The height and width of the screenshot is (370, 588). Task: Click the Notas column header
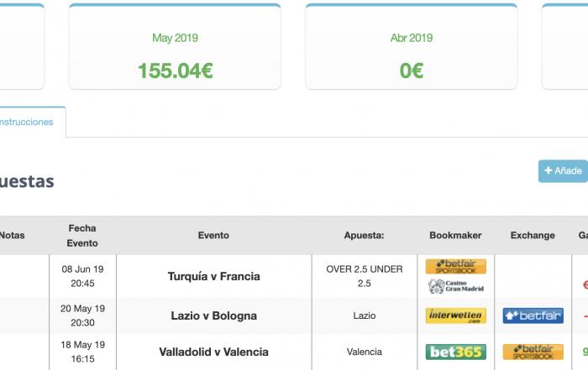(x=12, y=235)
